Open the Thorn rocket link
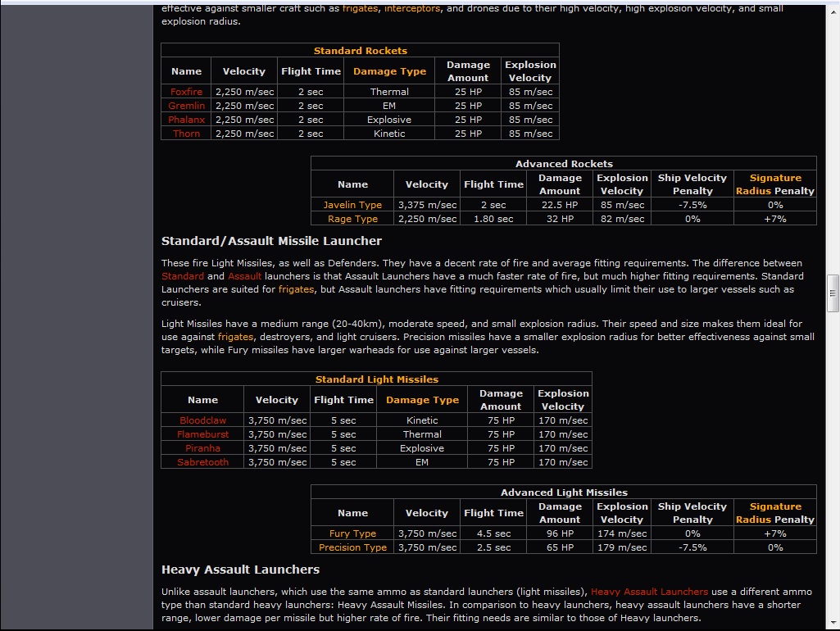This screenshot has height=631, width=840. pos(186,134)
